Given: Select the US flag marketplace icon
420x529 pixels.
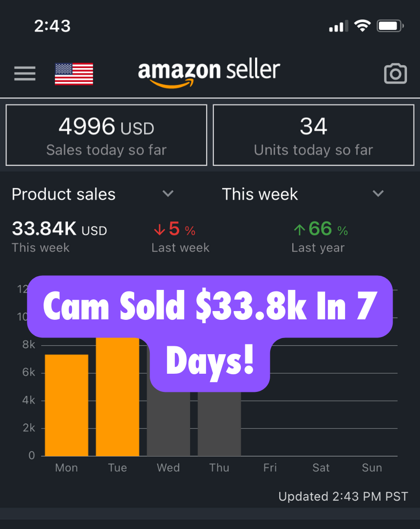Looking at the screenshot, I should tap(74, 73).
